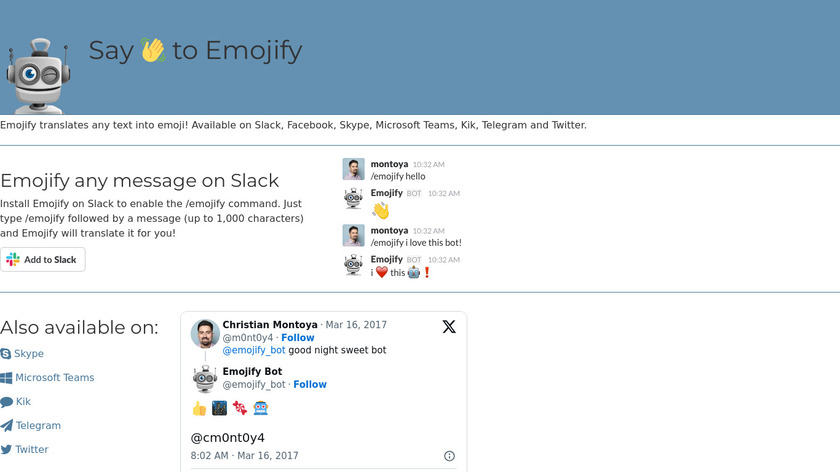Click the tweet info icon

coord(449,456)
